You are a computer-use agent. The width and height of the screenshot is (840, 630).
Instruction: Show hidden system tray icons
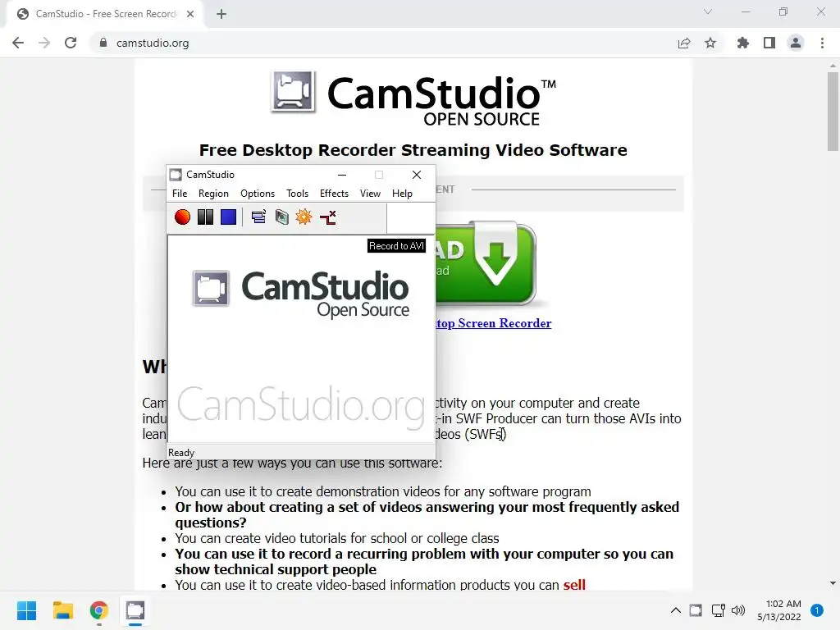tap(676, 610)
